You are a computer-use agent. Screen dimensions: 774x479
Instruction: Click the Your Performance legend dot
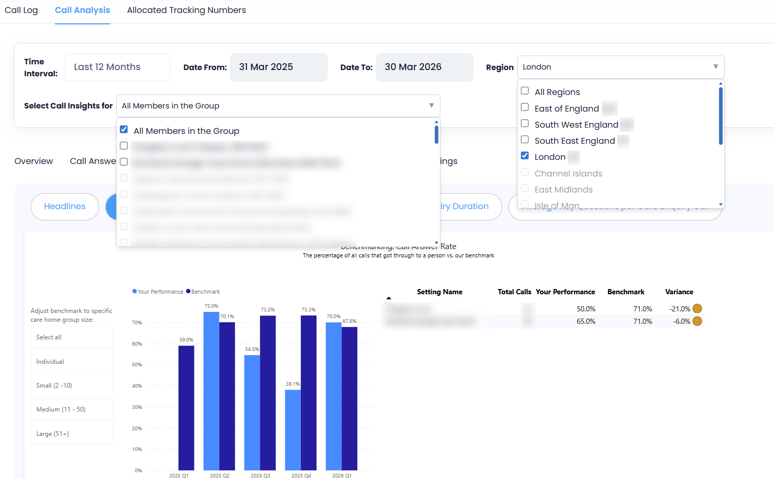click(134, 291)
